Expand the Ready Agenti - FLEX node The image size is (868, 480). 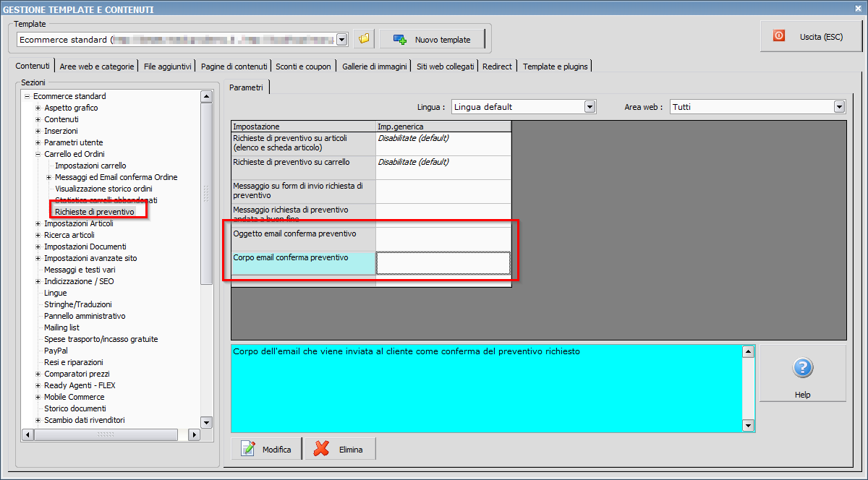38,385
